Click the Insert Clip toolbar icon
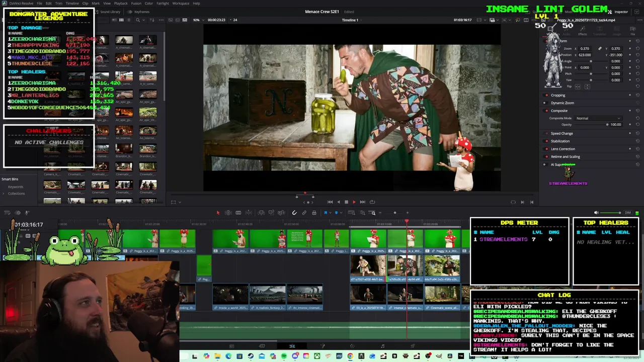Viewport: 644px width, 362px height. 261,213
